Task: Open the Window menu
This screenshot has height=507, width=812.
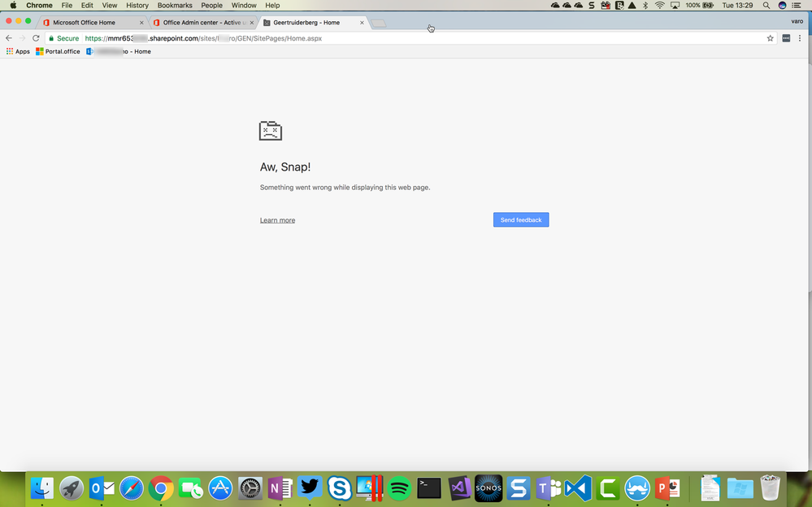Action: pos(243,5)
